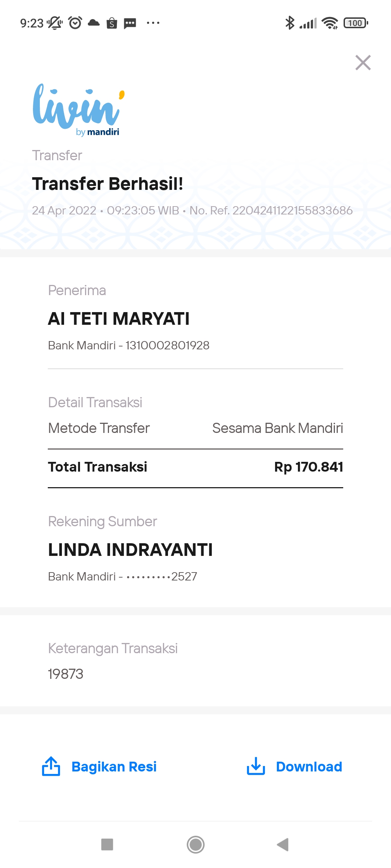Tap the three-dot notification overflow icon
Screen dimensions: 391x868
click(x=153, y=23)
